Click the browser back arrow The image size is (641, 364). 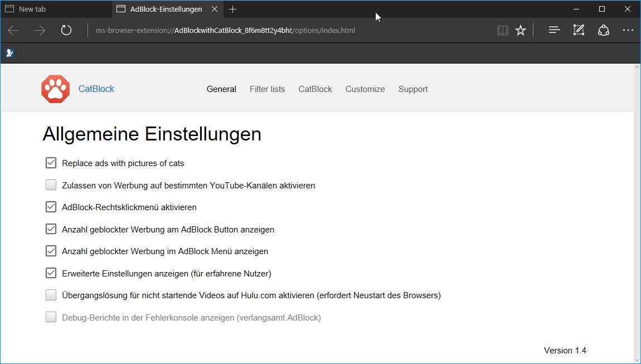click(x=13, y=30)
